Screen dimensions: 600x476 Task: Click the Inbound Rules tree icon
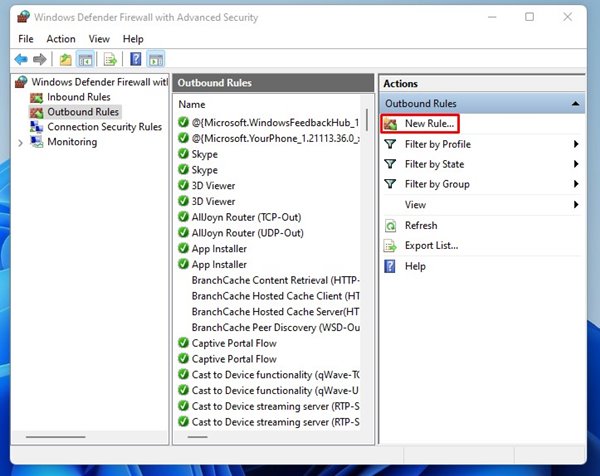tap(37, 98)
